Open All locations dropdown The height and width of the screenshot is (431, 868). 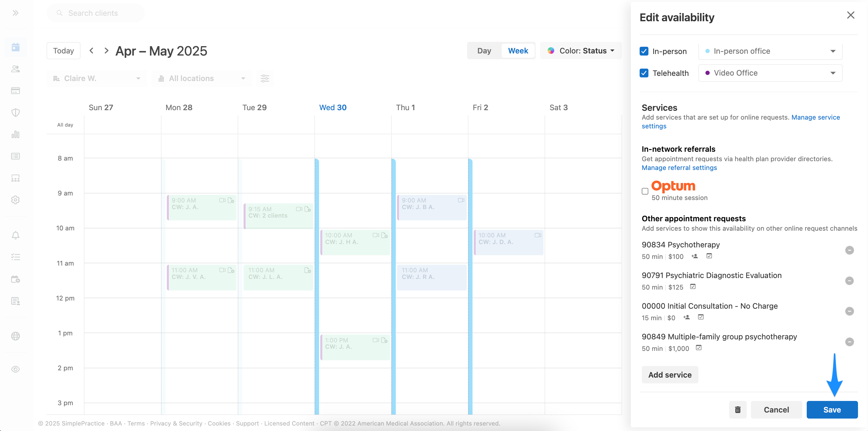click(201, 79)
